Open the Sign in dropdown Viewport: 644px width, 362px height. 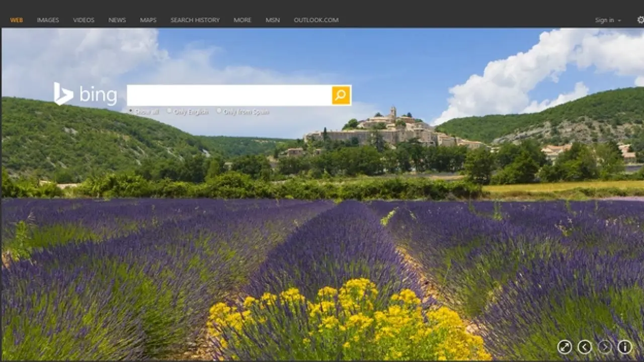point(608,20)
